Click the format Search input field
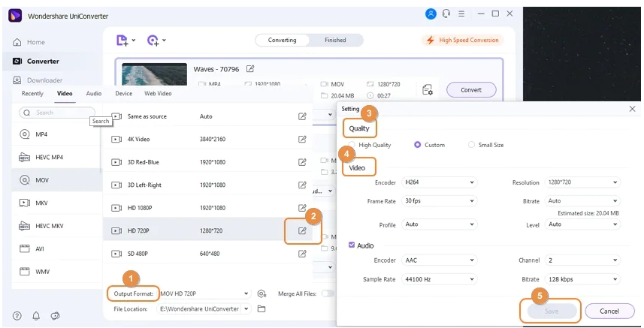This screenshot has width=644, height=328. point(57,113)
